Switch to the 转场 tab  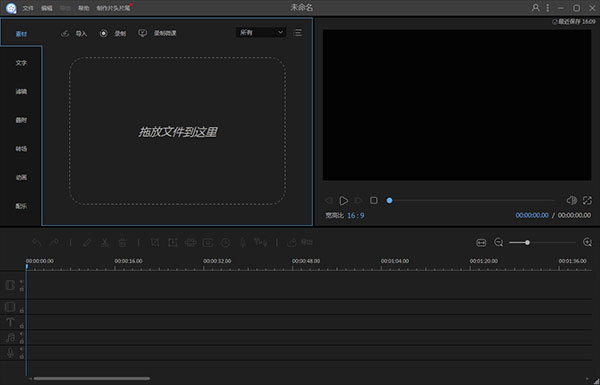tap(21, 149)
